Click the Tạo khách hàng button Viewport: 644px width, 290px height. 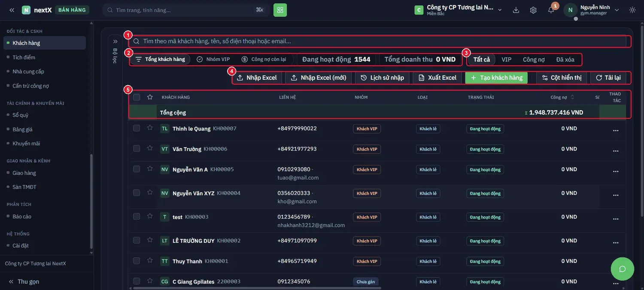pos(496,78)
